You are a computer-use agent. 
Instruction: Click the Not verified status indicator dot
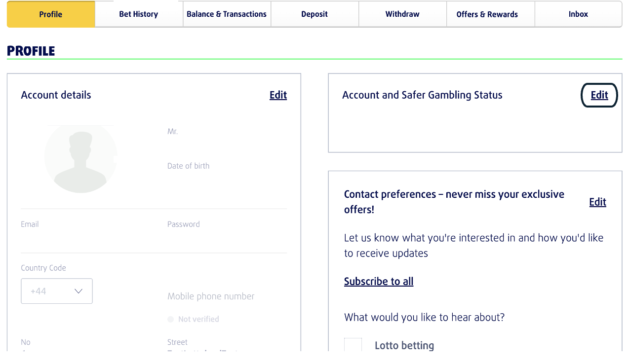(171, 319)
